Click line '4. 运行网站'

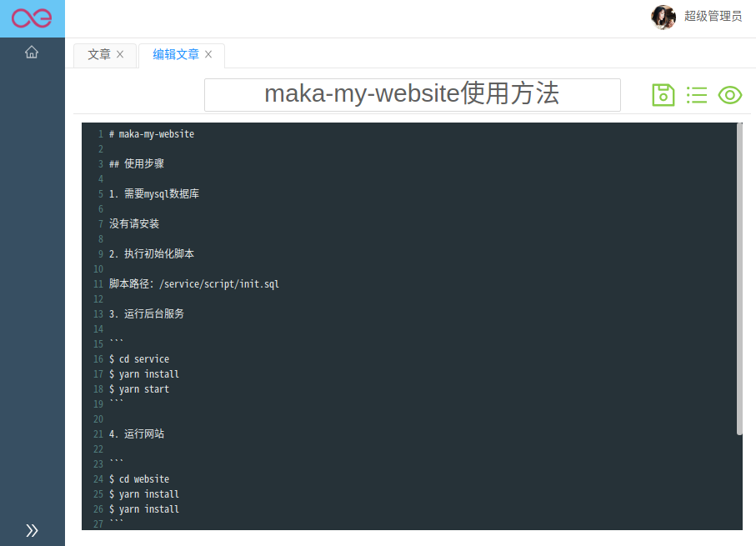(137, 434)
